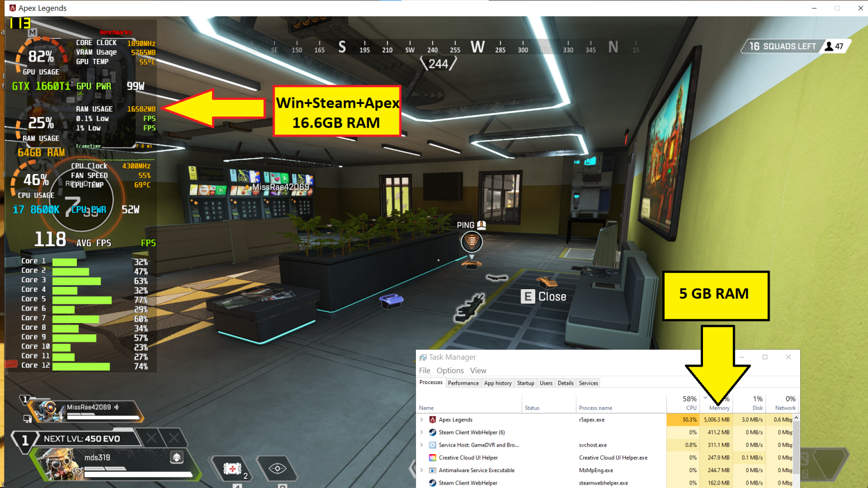Select the Steam Client WebHelper steamwebhelper.exe row
This screenshot has width=868, height=488.
[468, 483]
